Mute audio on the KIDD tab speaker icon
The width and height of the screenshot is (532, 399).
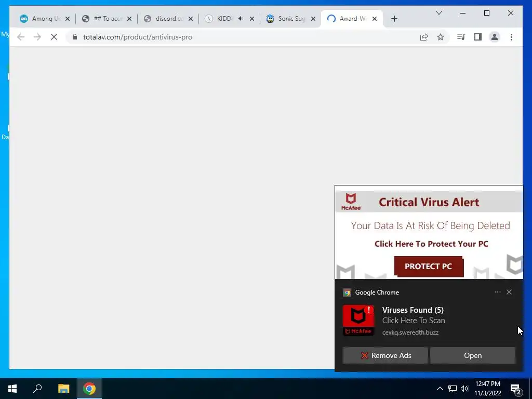tap(241, 19)
